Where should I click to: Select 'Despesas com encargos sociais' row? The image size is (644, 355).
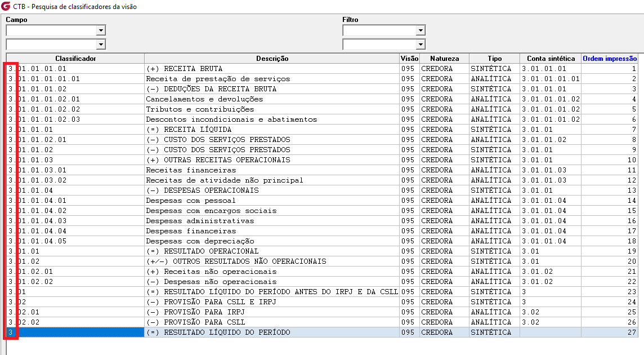coord(322,211)
